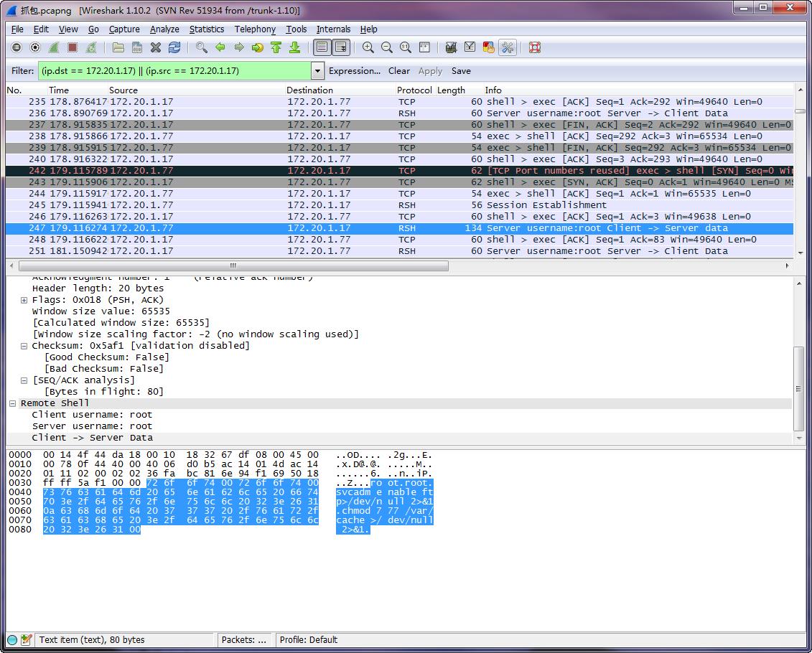The height and width of the screenshot is (653, 812).
Task: Open the Analyze menu
Action: 164,29
